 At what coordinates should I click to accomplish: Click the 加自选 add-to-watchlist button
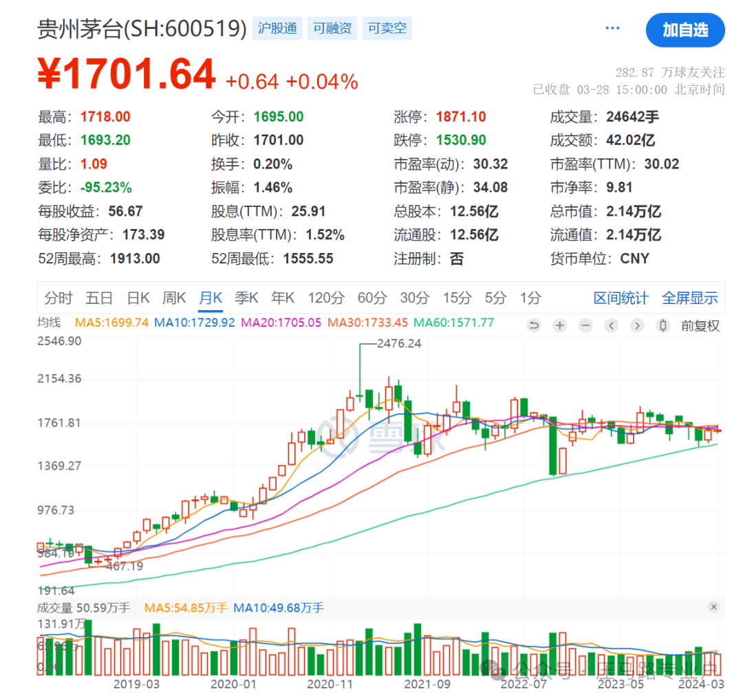click(685, 30)
